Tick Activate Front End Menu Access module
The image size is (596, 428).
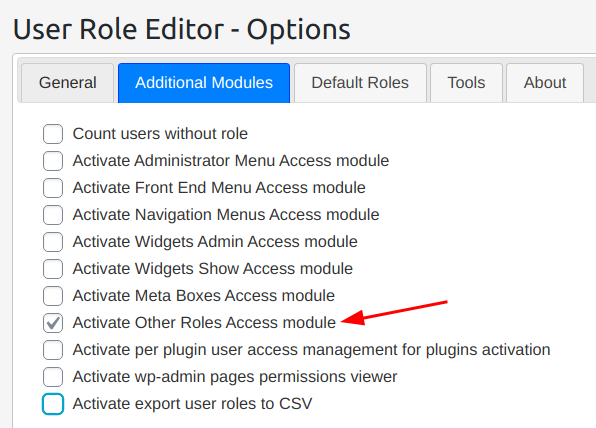(x=53, y=188)
